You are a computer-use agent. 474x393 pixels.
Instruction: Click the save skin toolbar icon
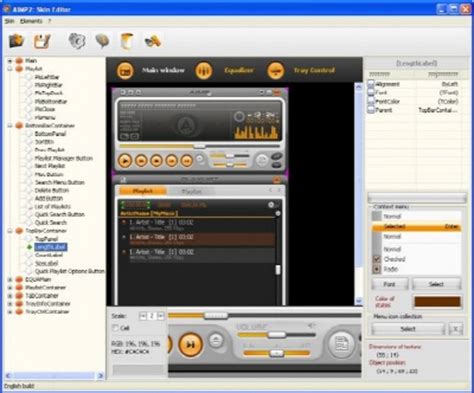(x=42, y=41)
